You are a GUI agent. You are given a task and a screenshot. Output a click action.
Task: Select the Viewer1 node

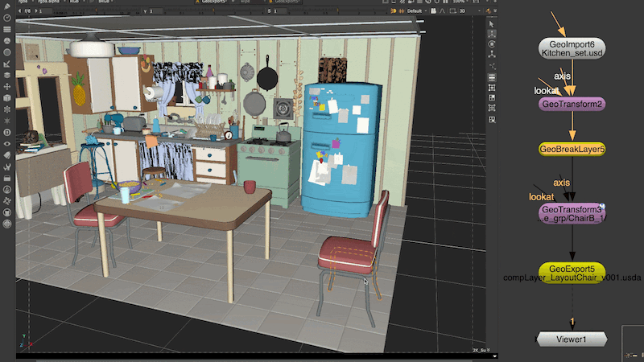572,339
